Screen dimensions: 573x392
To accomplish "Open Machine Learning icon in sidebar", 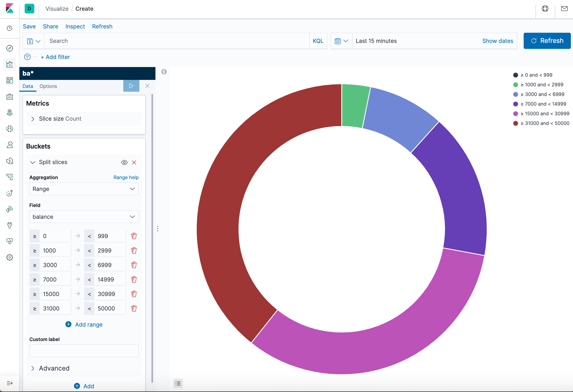I will click(10, 129).
